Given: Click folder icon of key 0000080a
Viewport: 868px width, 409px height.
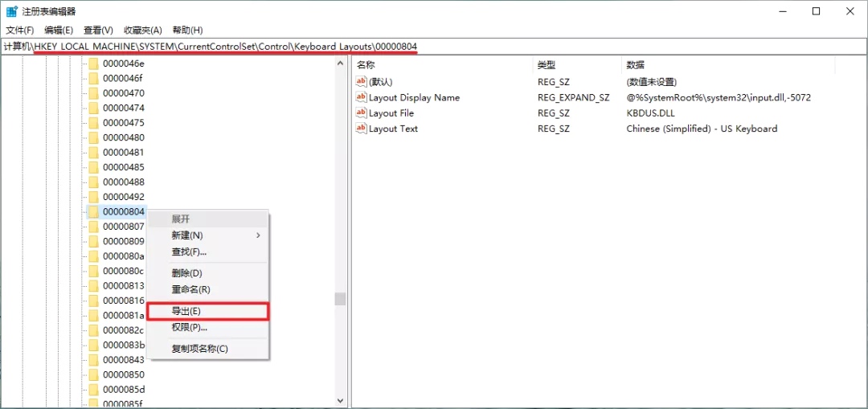Looking at the screenshot, I should 93,256.
